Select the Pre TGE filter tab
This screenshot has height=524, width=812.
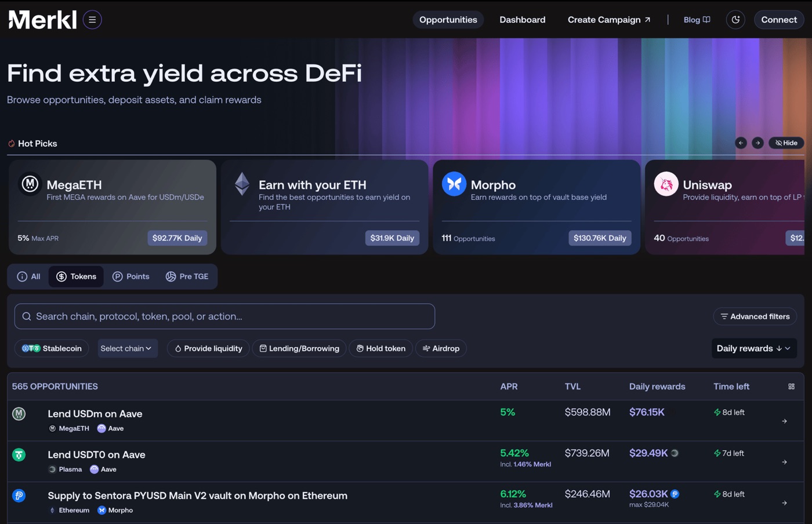click(187, 276)
